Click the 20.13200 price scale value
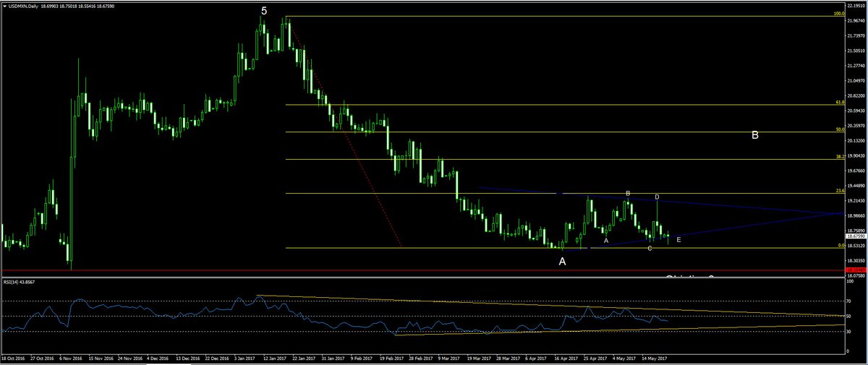 point(857,141)
